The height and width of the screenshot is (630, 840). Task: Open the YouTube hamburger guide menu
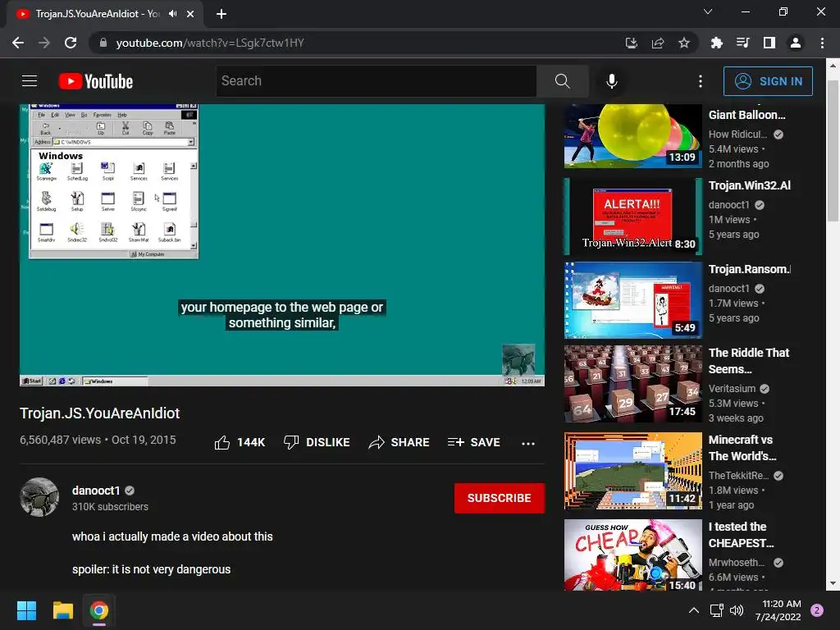[x=30, y=81]
